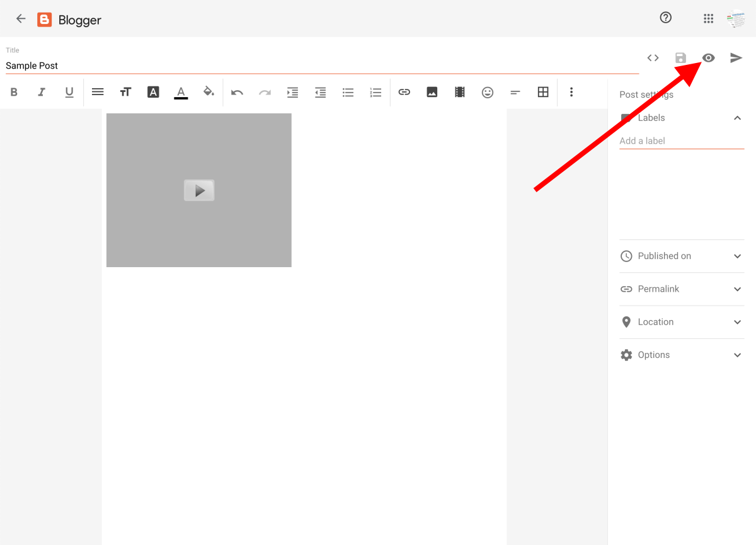
Task: Open the Location section
Action: pos(682,322)
